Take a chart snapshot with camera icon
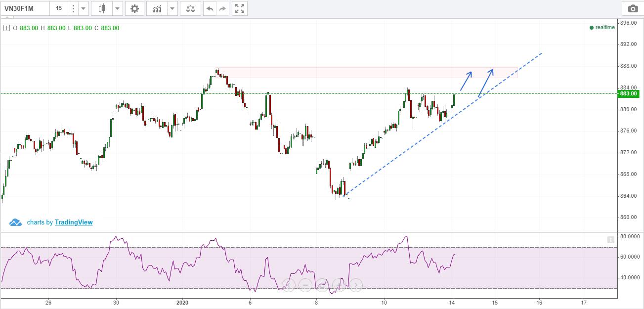 click(633, 8)
